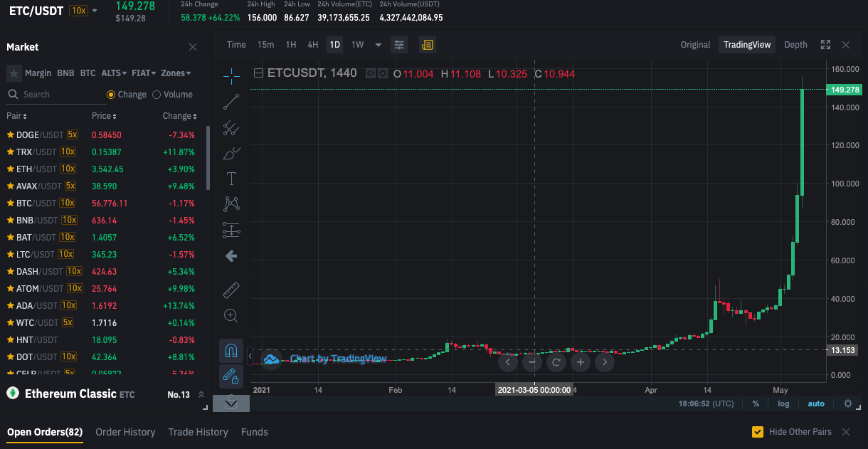868x449 pixels.
Task: Select the text annotation tool
Action: click(231, 179)
